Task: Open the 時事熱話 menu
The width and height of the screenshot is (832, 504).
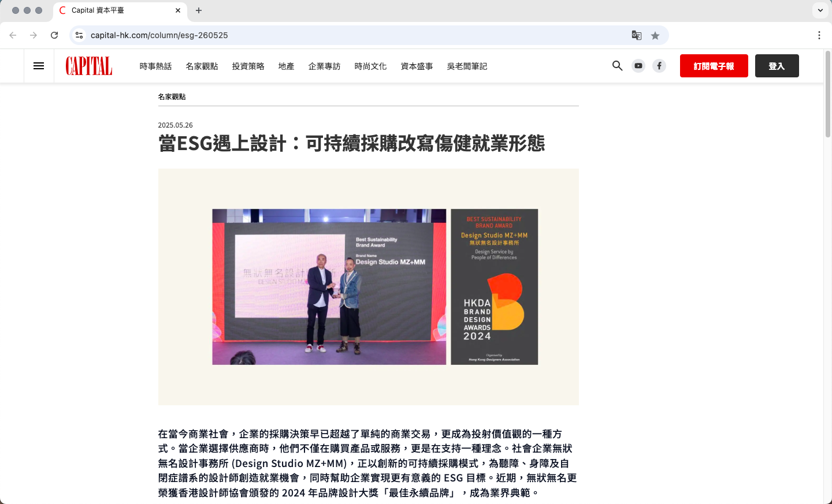Action: click(156, 66)
